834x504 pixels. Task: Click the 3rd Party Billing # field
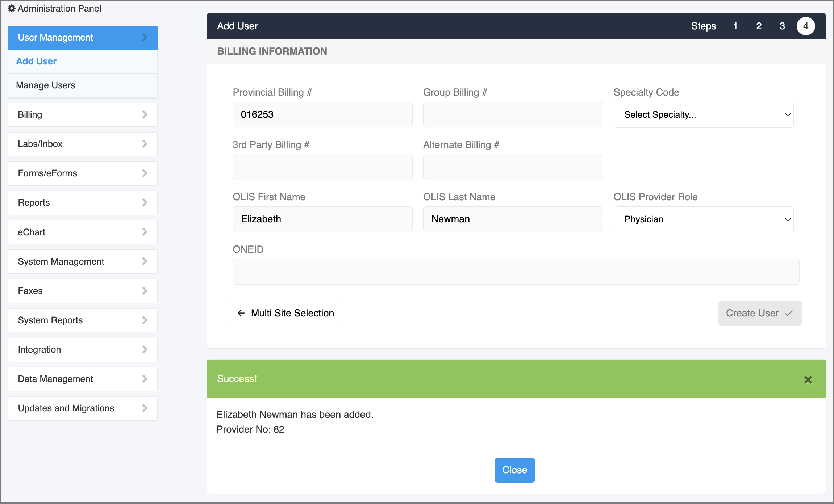pyautogui.click(x=322, y=167)
